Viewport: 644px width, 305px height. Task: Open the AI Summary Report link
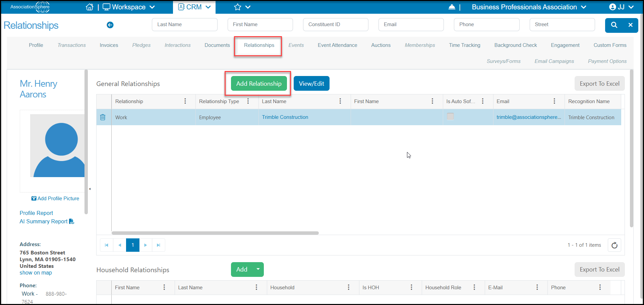[x=47, y=221]
